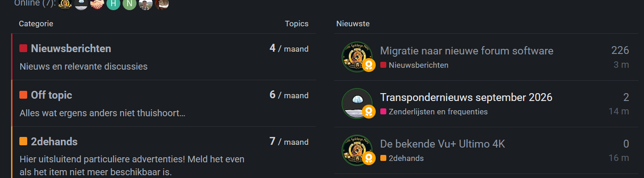This screenshot has height=178, width=644.
Task: Click the Nieuwste column header
Action: pyautogui.click(x=353, y=24)
